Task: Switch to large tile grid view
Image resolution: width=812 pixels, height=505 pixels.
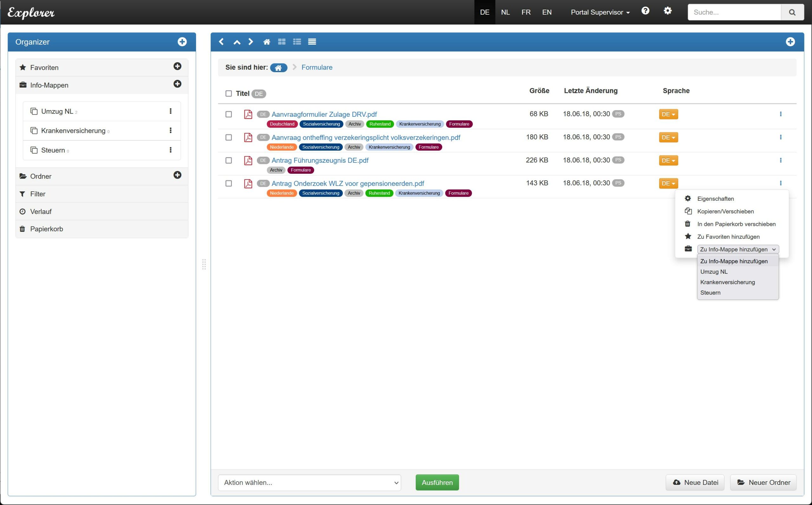Action: pyautogui.click(x=282, y=42)
